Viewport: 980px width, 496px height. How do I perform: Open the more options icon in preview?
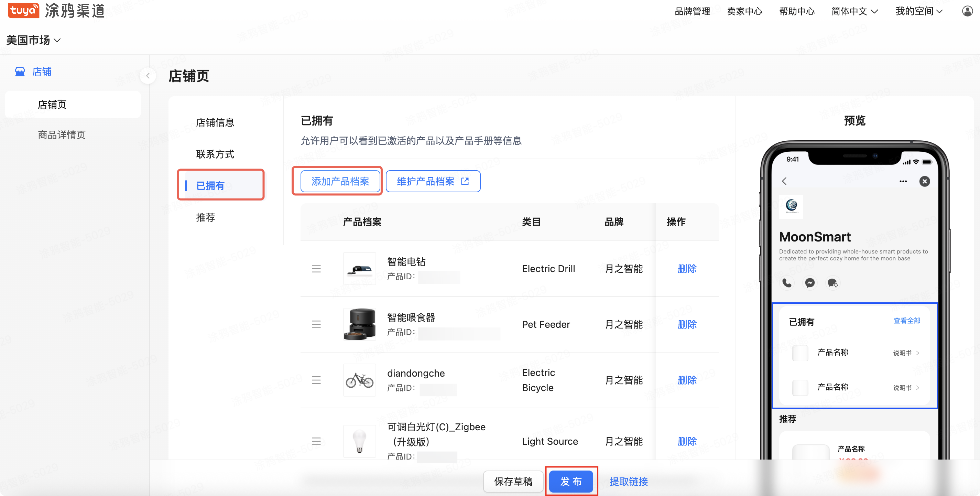click(x=904, y=181)
